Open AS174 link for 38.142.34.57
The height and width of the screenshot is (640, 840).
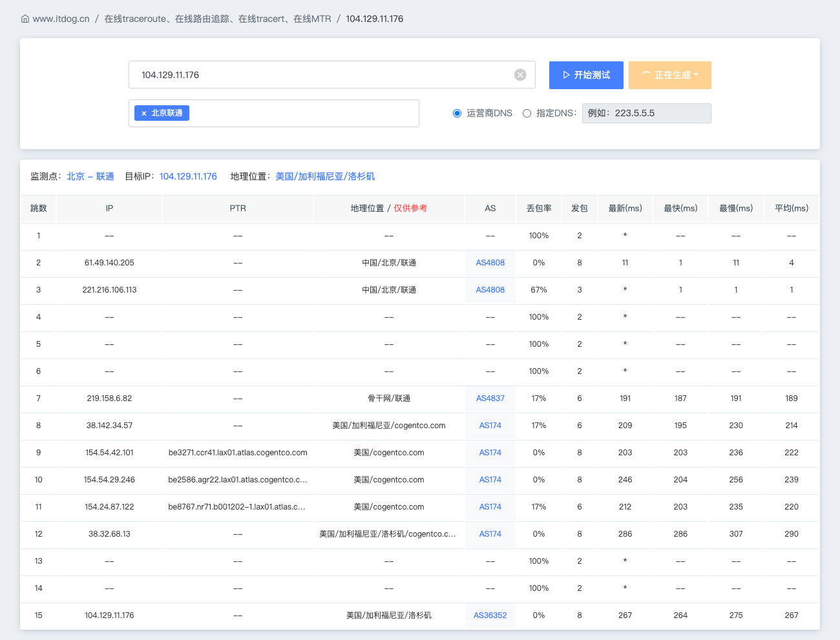490,426
